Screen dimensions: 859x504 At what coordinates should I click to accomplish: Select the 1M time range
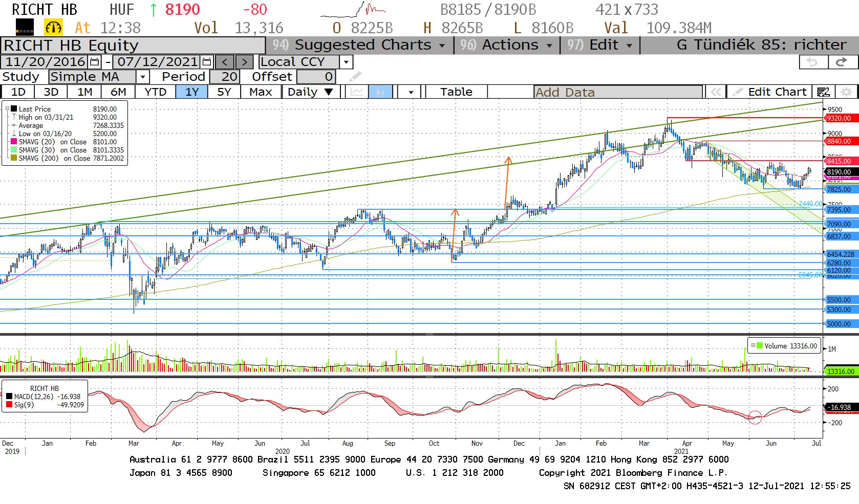84,92
